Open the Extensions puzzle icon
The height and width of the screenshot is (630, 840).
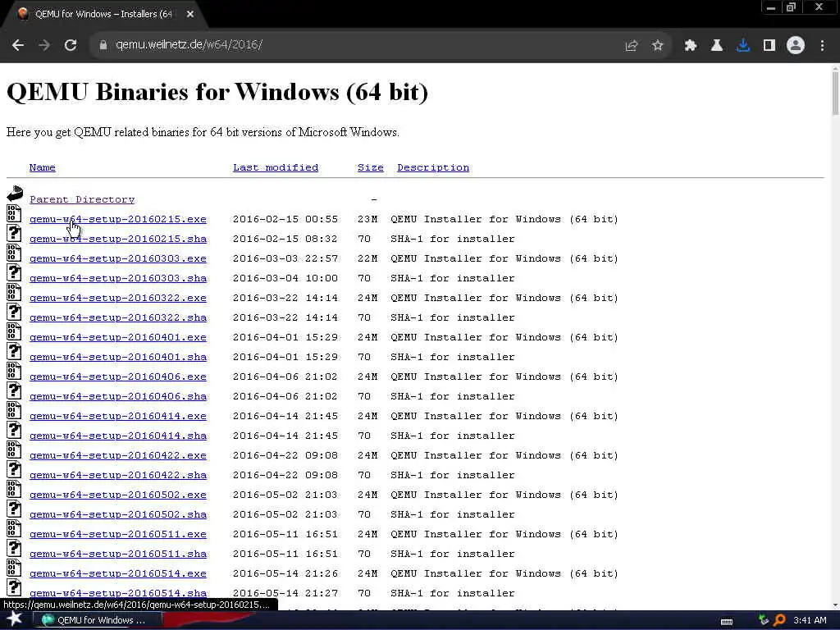691,46
